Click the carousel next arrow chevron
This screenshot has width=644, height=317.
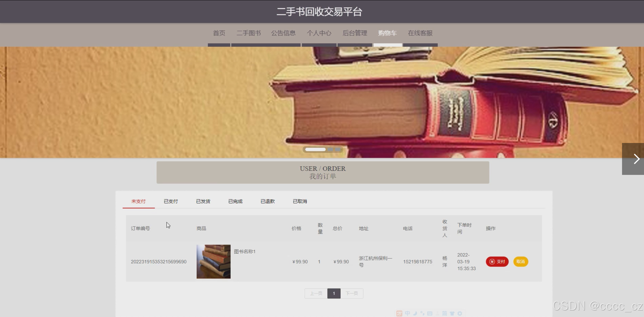636,159
